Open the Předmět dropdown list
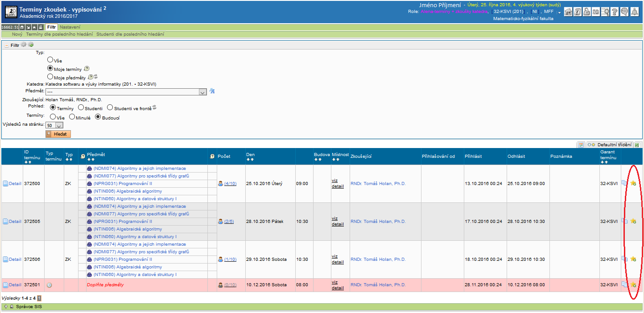Screen dimensions: 644x313 [202, 92]
